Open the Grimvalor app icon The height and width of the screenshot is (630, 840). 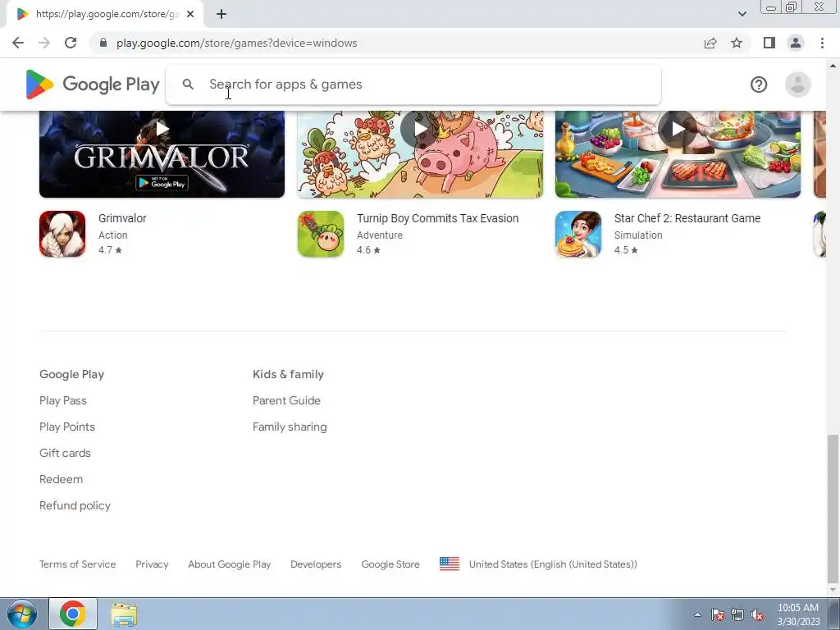pos(62,234)
